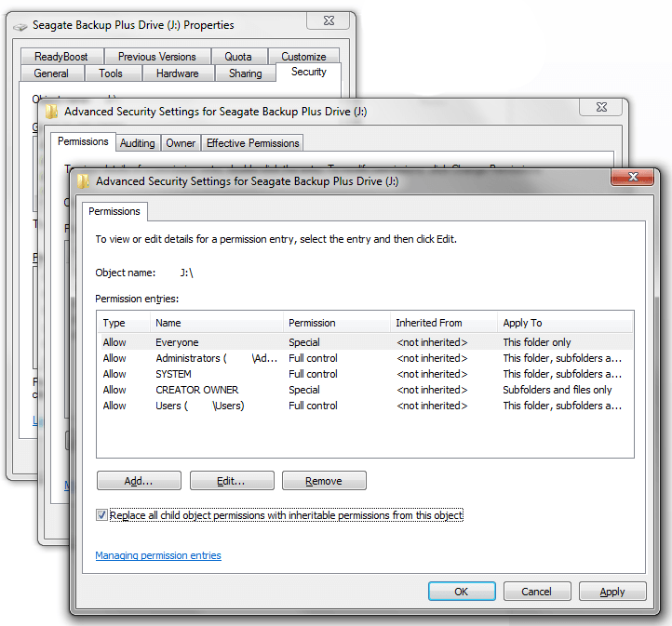Select the SYSTEM permission entry

(365, 374)
